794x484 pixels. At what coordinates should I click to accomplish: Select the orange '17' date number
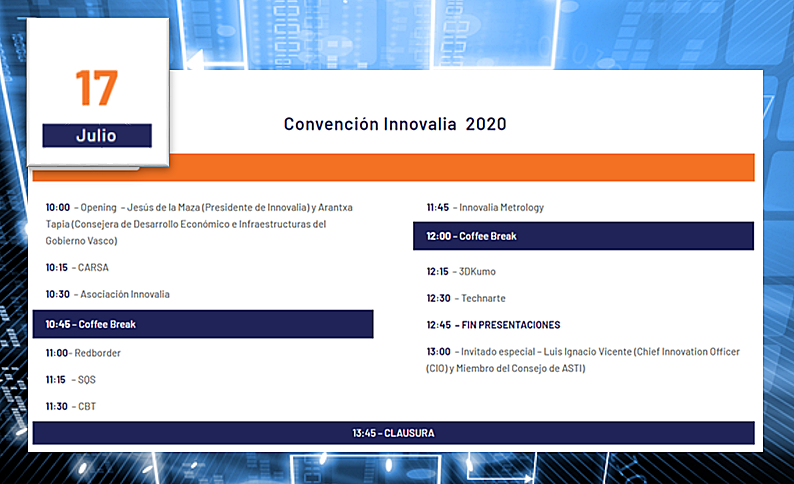97,88
